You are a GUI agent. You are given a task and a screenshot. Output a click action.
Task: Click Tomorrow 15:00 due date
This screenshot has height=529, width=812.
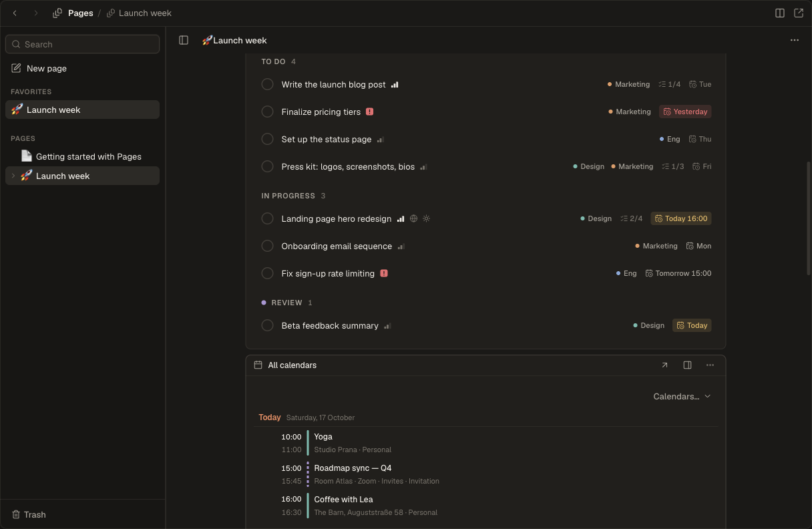tap(678, 273)
